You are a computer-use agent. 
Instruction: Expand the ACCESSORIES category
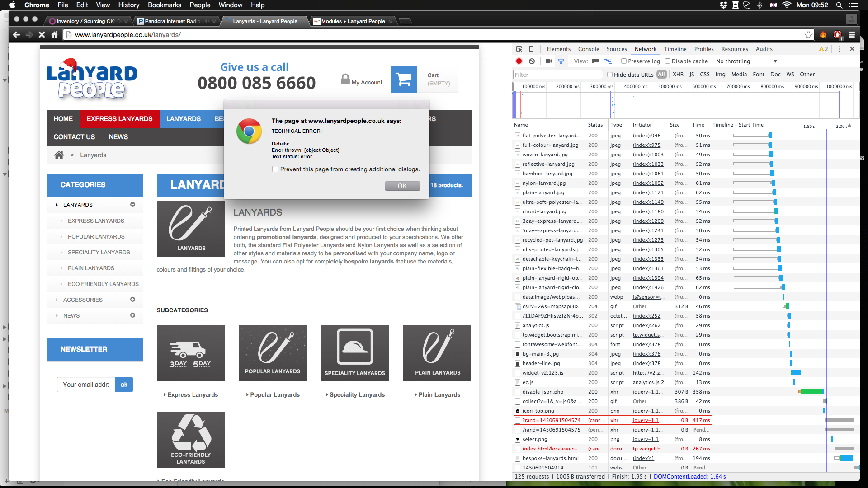tap(132, 300)
